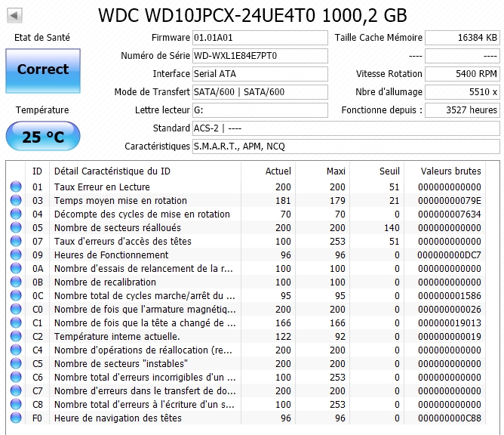Click the status dot for ID 0C
Viewport: 504px width, 435px height.
[x=16, y=295]
